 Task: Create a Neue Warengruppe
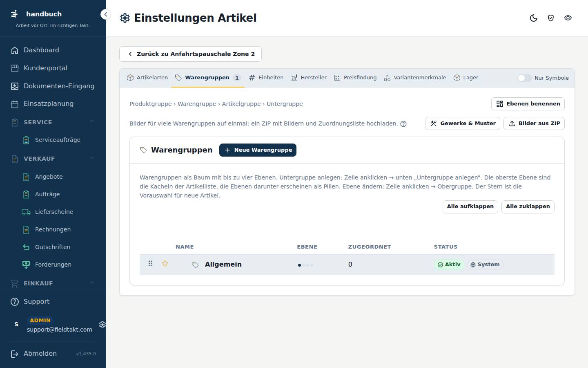pos(258,150)
